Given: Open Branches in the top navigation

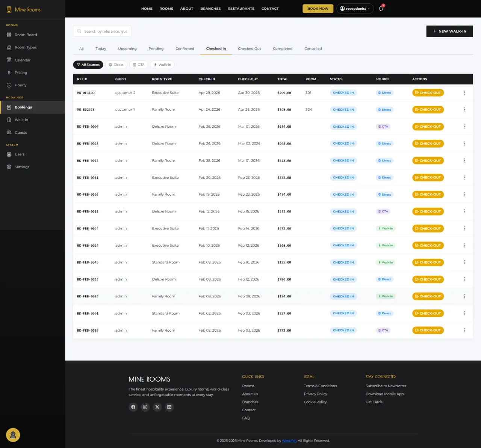Looking at the screenshot, I should (x=210, y=9).
